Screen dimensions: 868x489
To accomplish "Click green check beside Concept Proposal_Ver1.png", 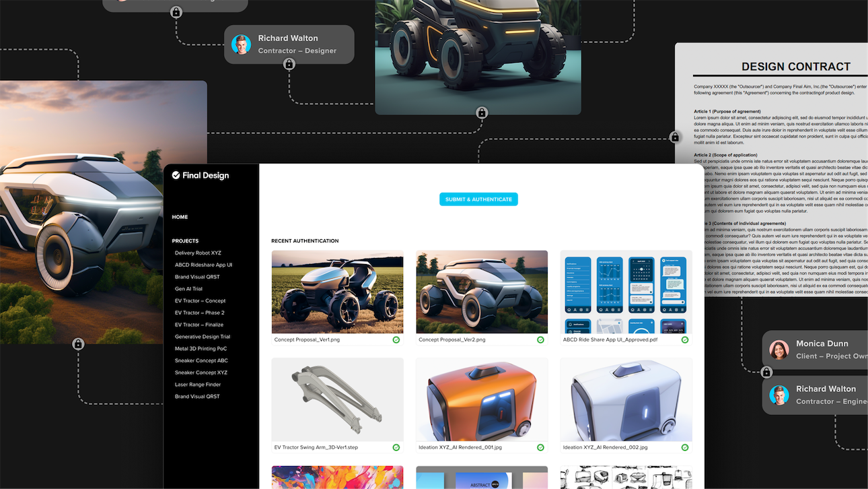I will [396, 340].
